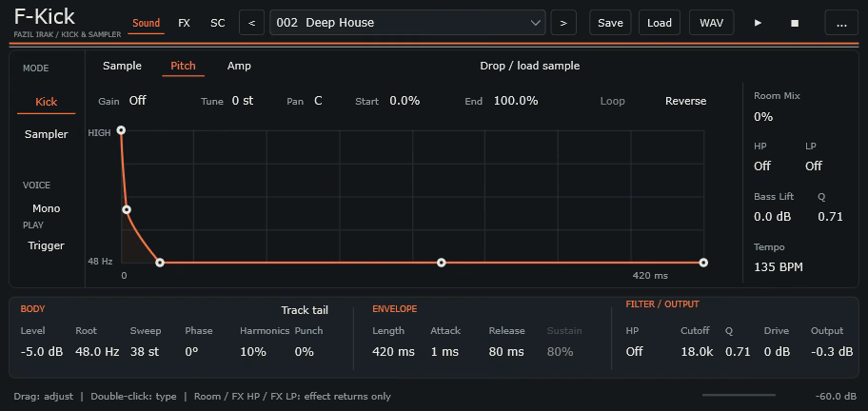The width and height of the screenshot is (868, 411).
Task: Click the output level meter bar
Action: click(x=739, y=395)
